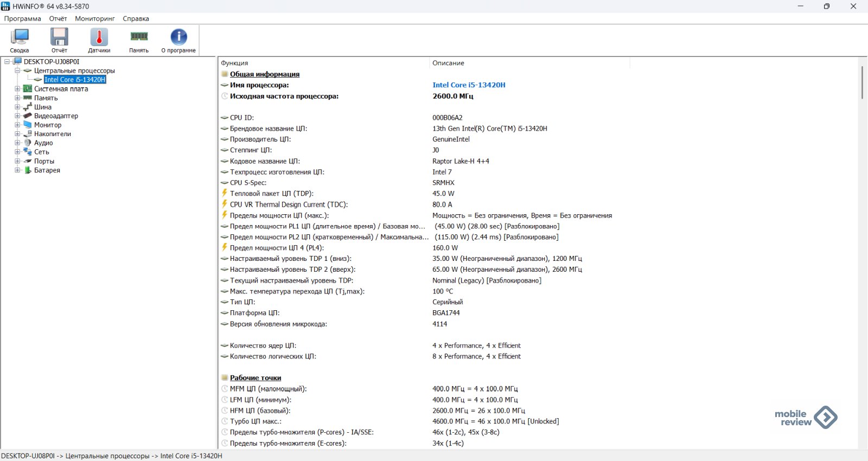Open the Мониторинг menu
868x461 pixels.
pyautogui.click(x=95, y=18)
